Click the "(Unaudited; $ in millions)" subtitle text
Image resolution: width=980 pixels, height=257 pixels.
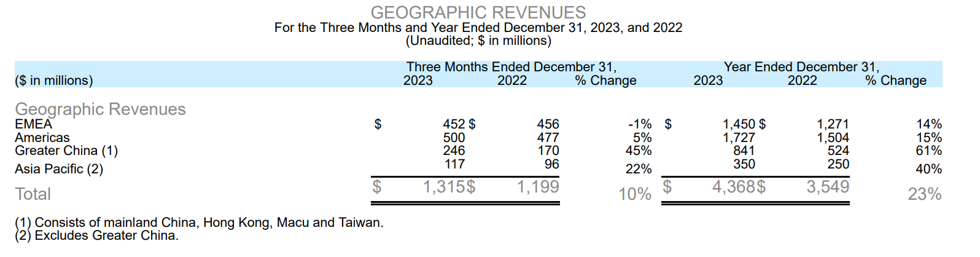pyautogui.click(x=478, y=41)
